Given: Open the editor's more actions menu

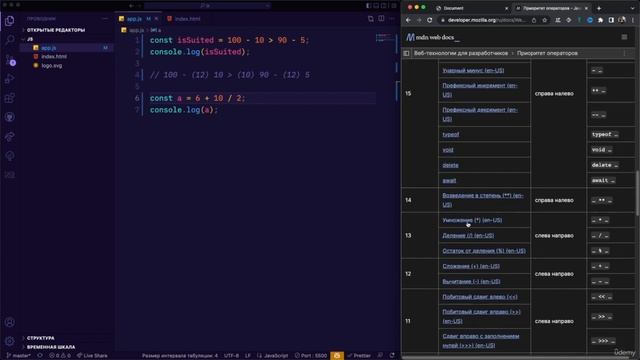Looking at the screenshot, I should [392, 18].
